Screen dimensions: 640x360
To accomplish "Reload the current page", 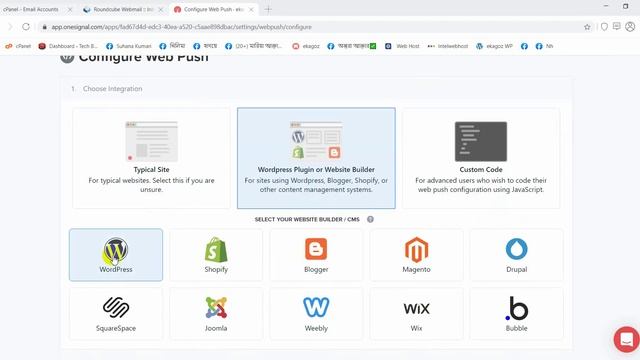I will click(26, 27).
